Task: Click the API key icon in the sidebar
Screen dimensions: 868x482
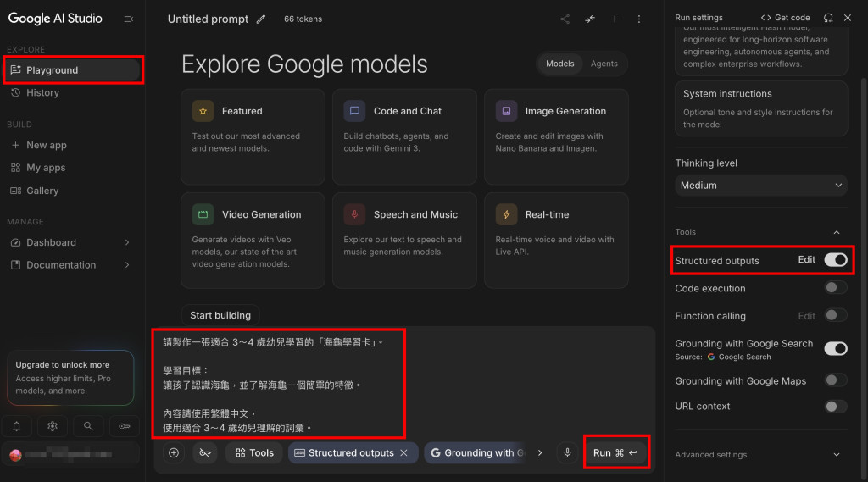Action: 124,426
